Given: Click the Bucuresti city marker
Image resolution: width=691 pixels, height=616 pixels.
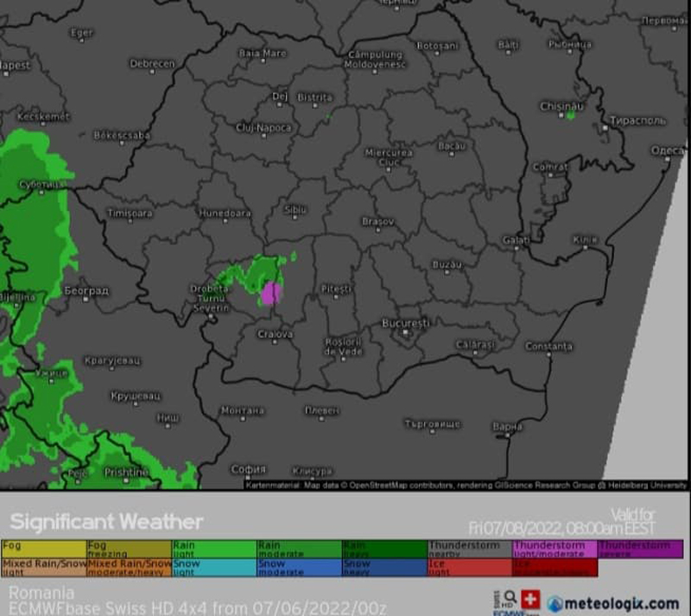Looking at the screenshot, I should click(x=406, y=330).
